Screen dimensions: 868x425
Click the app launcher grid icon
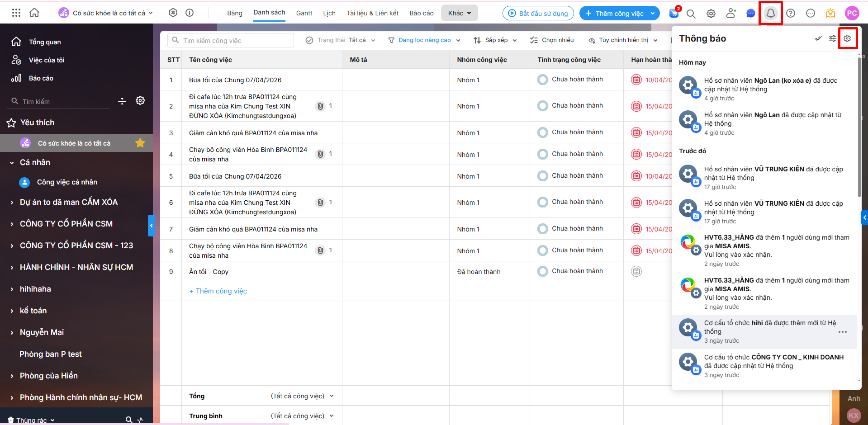tap(16, 13)
